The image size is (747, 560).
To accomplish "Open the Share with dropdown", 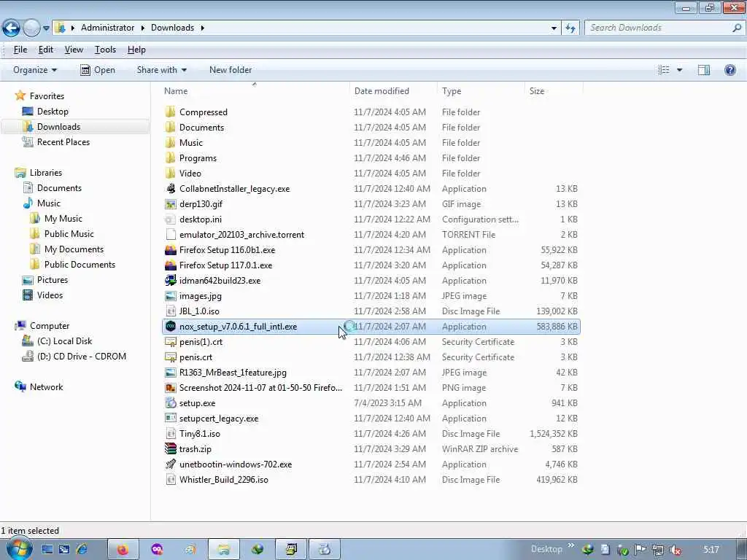I will click(x=161, y=70).
